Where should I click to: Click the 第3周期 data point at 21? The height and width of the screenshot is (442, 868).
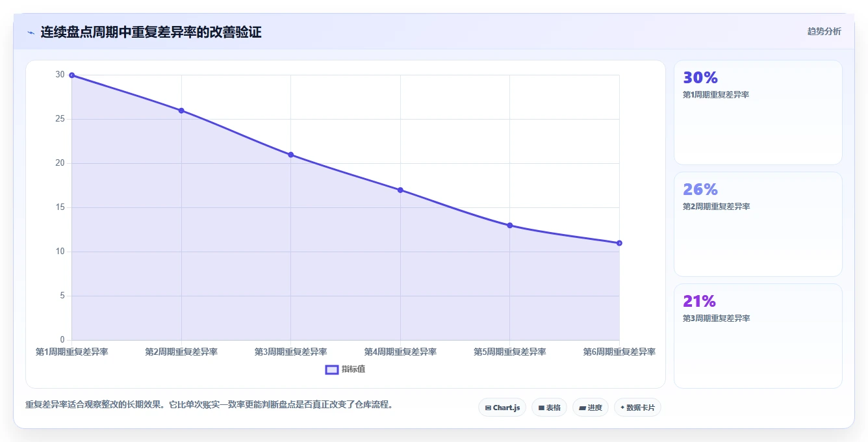tap(290, 155)
